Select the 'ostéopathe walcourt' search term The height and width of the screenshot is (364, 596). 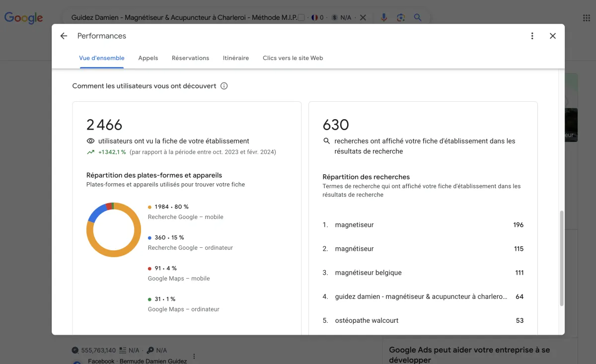423,320
